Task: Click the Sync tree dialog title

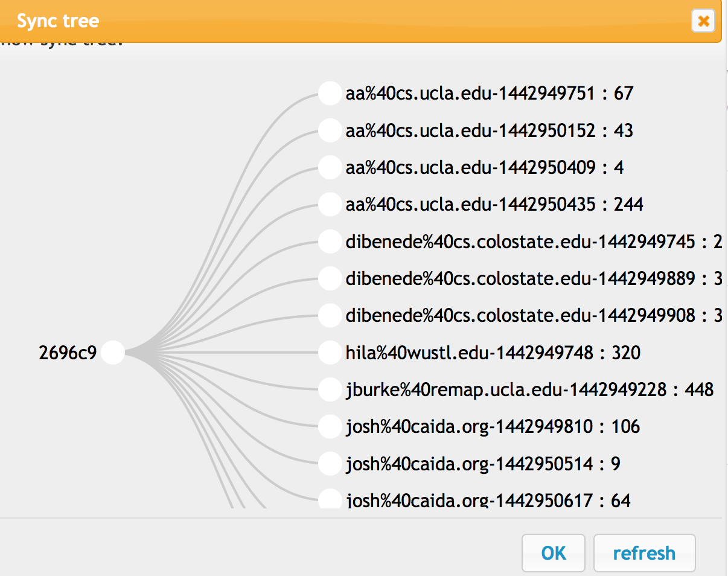Action: coord(58,21)
